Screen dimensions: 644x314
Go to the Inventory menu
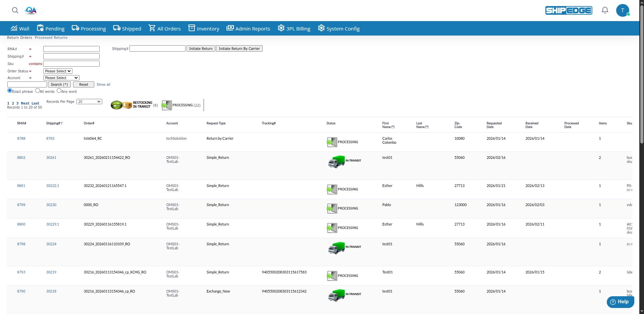(204, 28)
